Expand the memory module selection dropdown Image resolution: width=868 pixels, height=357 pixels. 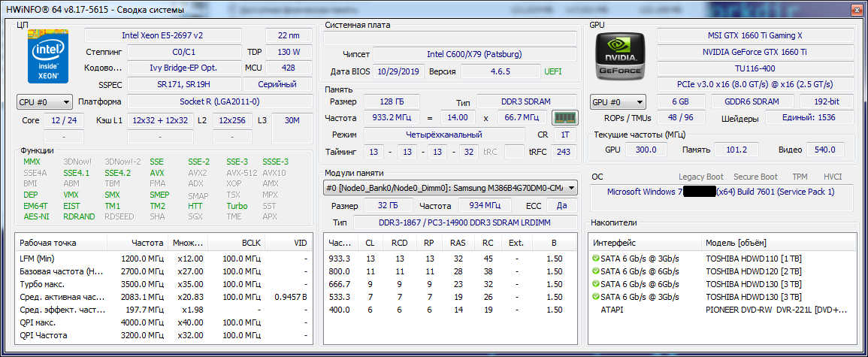coord(571,187)
